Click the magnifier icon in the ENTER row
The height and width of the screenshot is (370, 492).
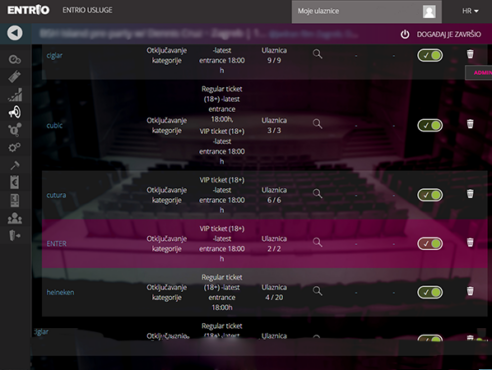(317, 242)
